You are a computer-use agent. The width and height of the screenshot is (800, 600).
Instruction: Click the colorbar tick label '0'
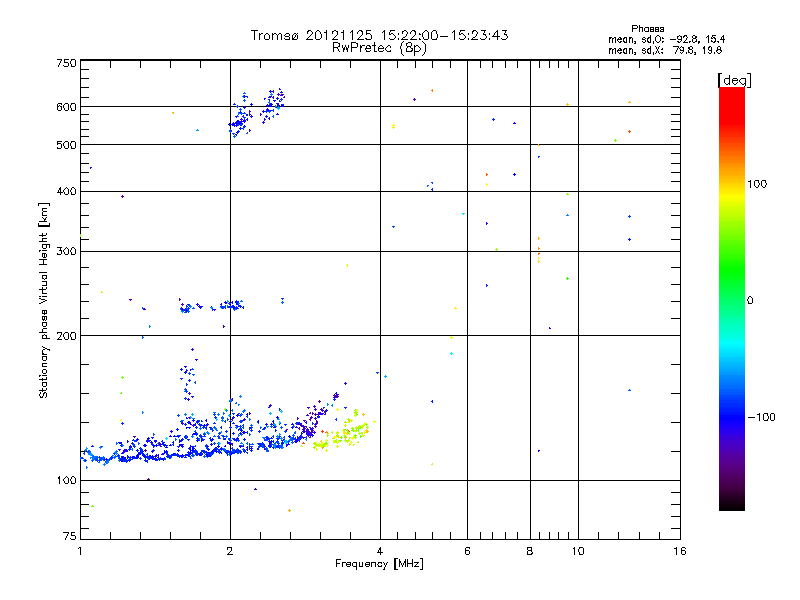coord(750,301)
